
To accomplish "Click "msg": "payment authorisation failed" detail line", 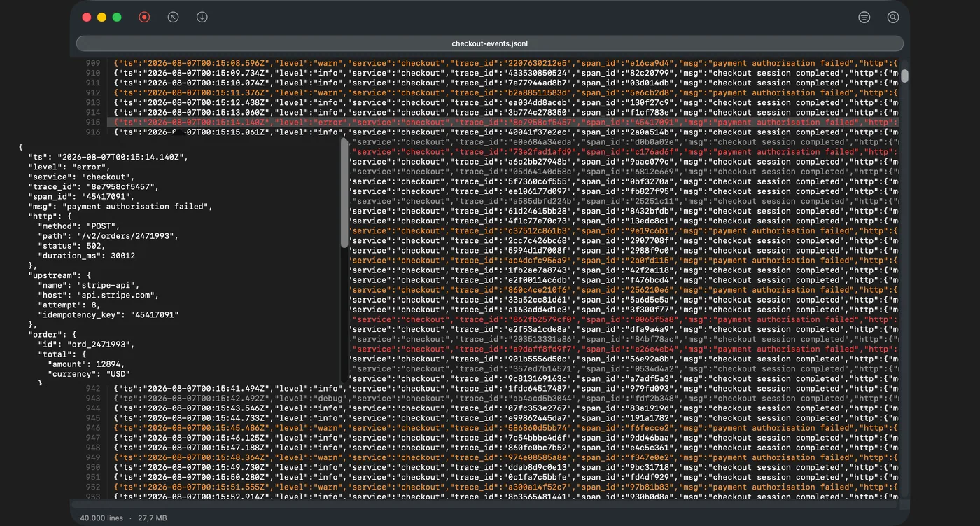I will 120,207.
